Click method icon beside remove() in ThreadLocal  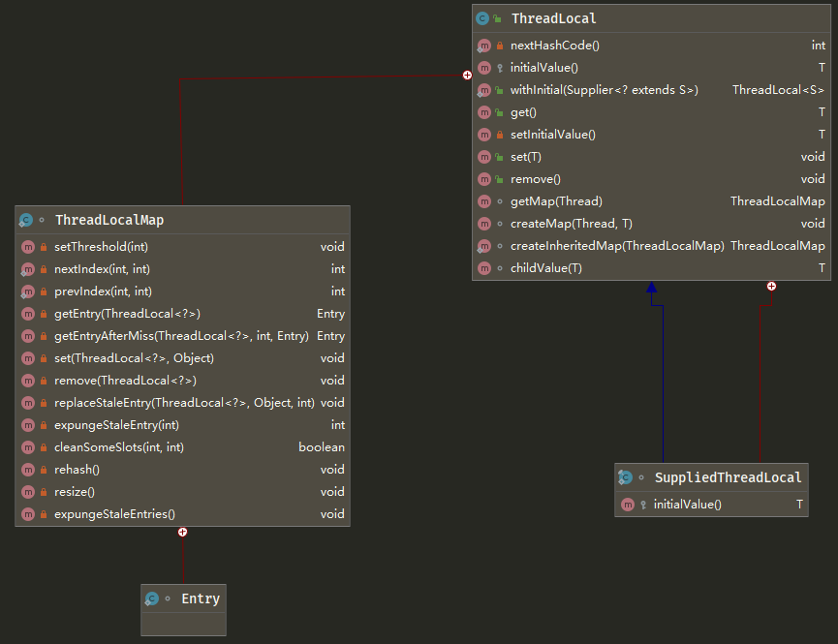[483, 179]
